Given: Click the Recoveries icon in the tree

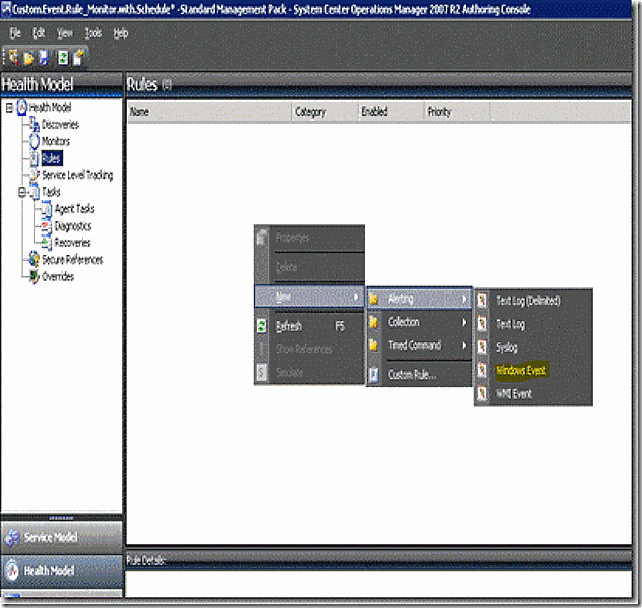Looking at the screenshot, I should (x=47, y=243).
